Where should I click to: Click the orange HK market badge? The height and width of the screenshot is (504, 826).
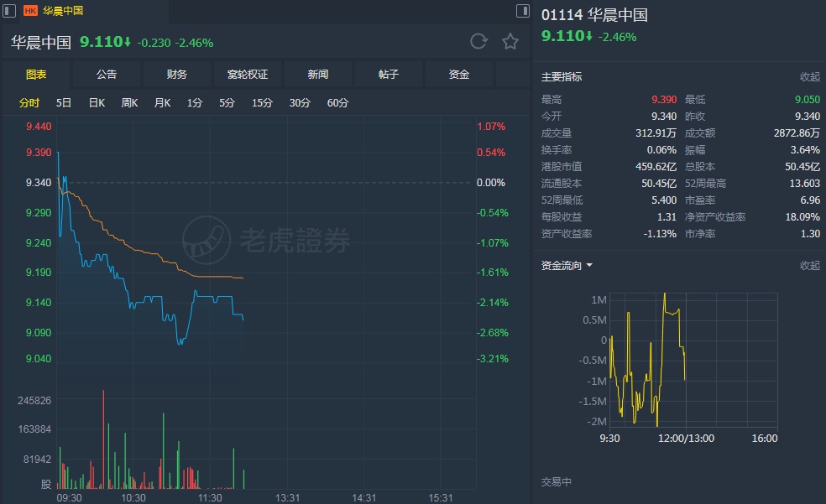(x=30, y=11)
